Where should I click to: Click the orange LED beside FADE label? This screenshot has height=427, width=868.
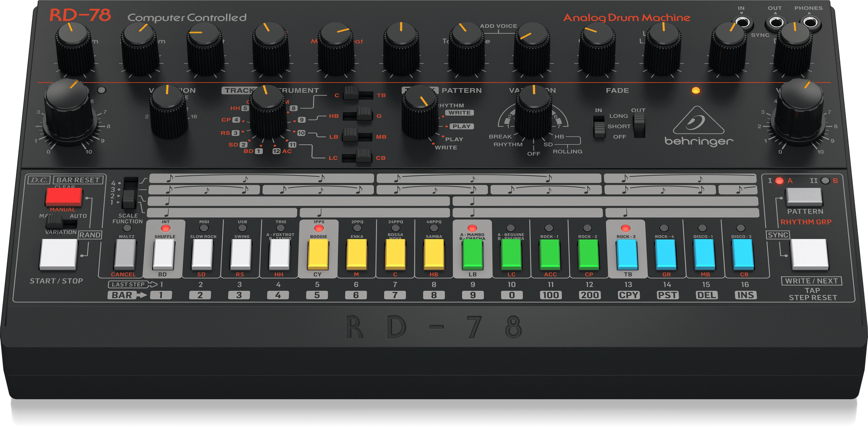pyautogui.click(x=696, y=90)
